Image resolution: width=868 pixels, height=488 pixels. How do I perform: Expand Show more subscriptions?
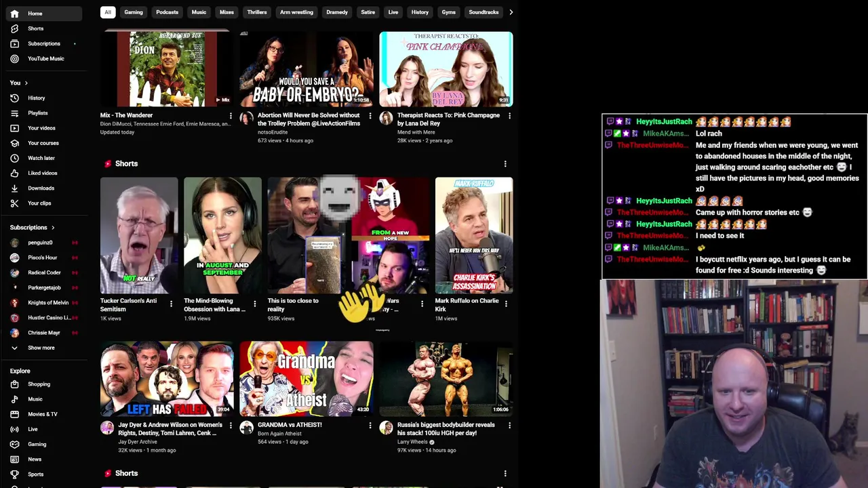(41, 348)
